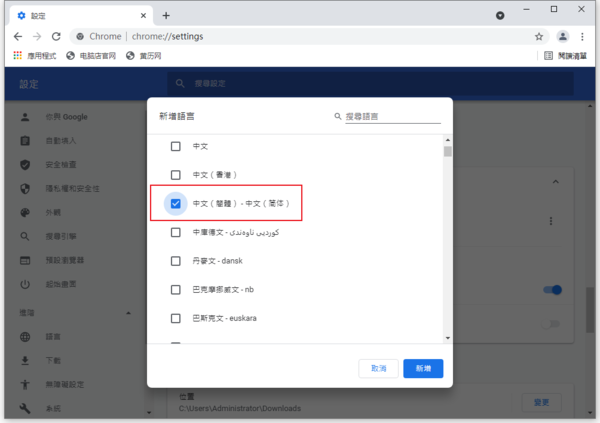Click the dark circle icon in the tab strip
Screen dimensions: 600x423
pyautogui.click(x=500, y=16)
